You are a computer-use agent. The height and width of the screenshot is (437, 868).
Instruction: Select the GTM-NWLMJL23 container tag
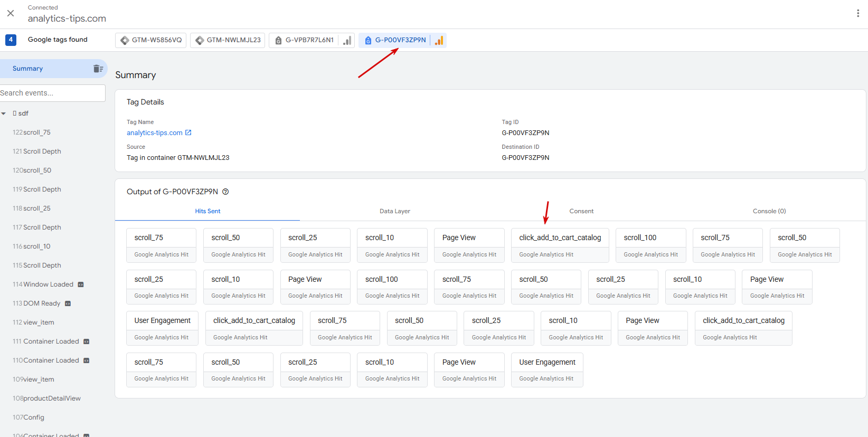click(x=228, y=40)
